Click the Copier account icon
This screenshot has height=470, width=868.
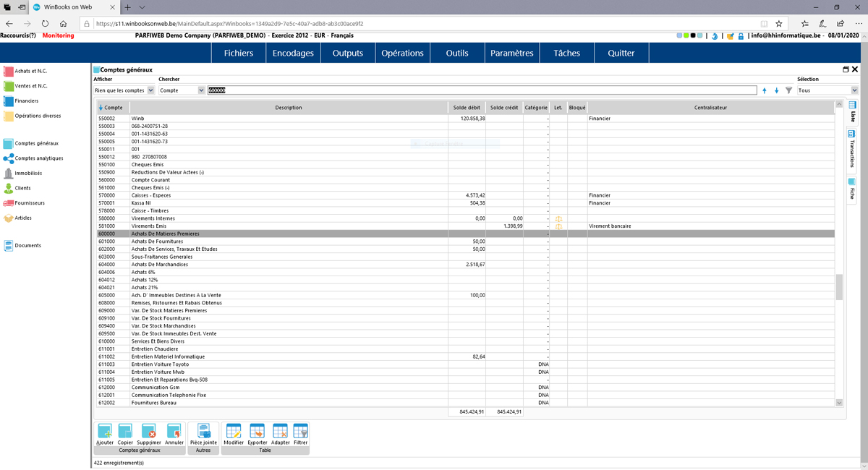[125, 432]
